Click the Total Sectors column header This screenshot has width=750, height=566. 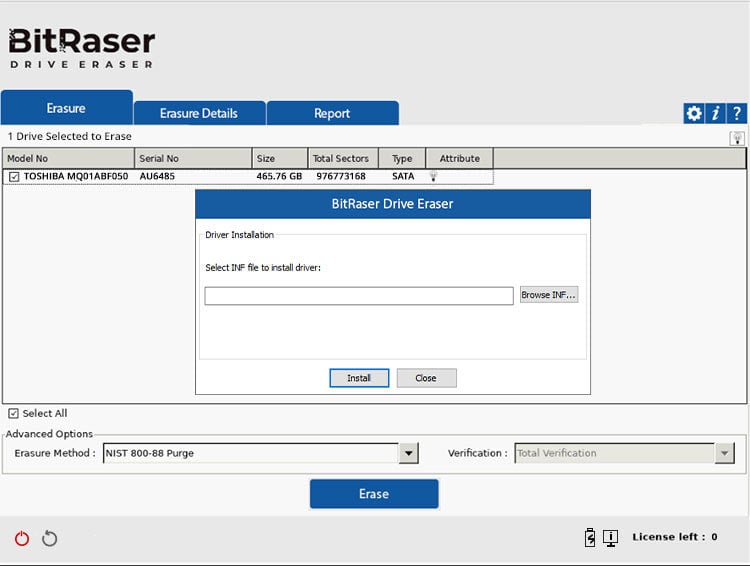(x=343, y=158)
